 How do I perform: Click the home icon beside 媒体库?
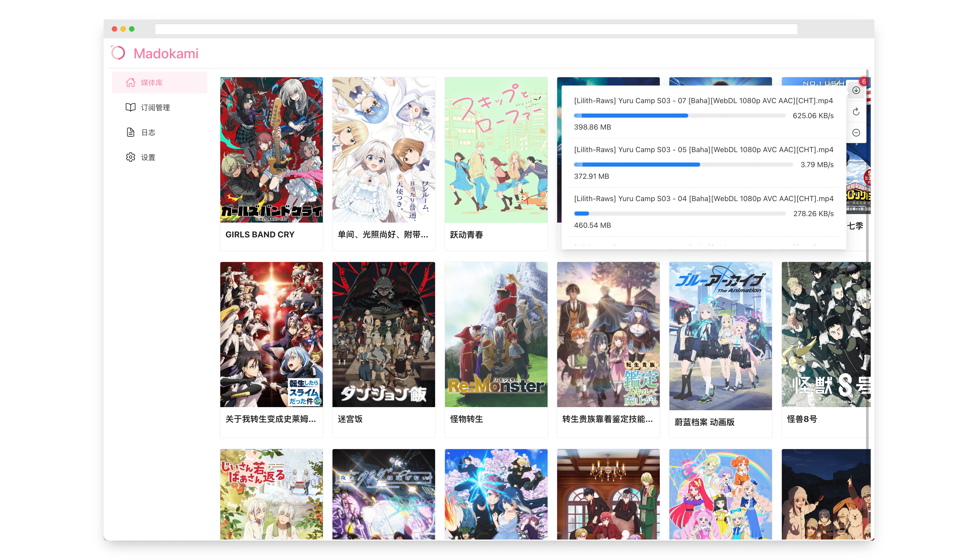(130, 82)
